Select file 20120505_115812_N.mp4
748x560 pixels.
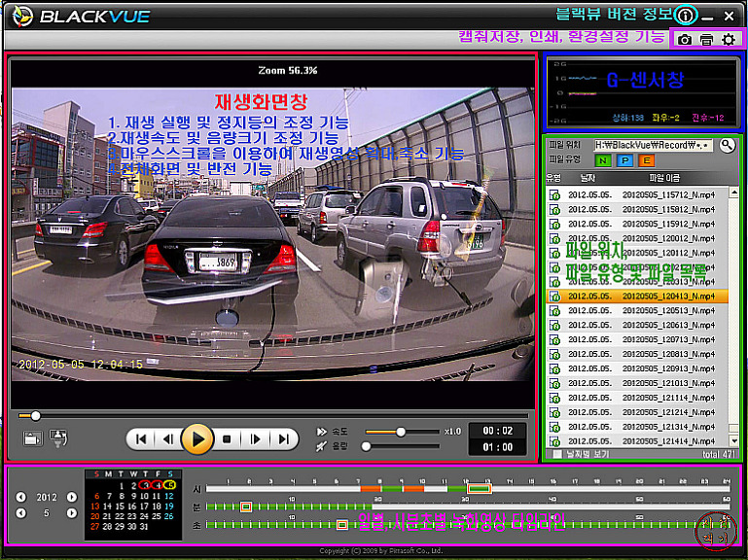[x=637, y=209]
